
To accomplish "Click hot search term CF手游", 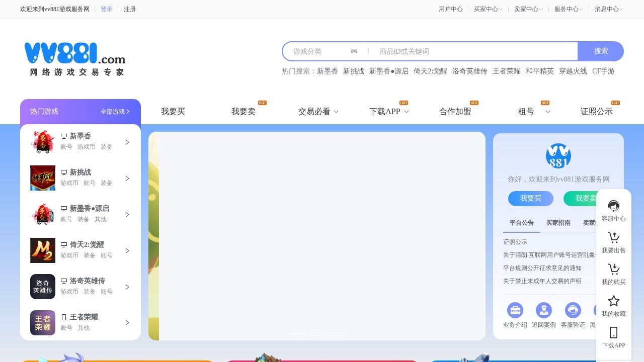I will 603,71.
